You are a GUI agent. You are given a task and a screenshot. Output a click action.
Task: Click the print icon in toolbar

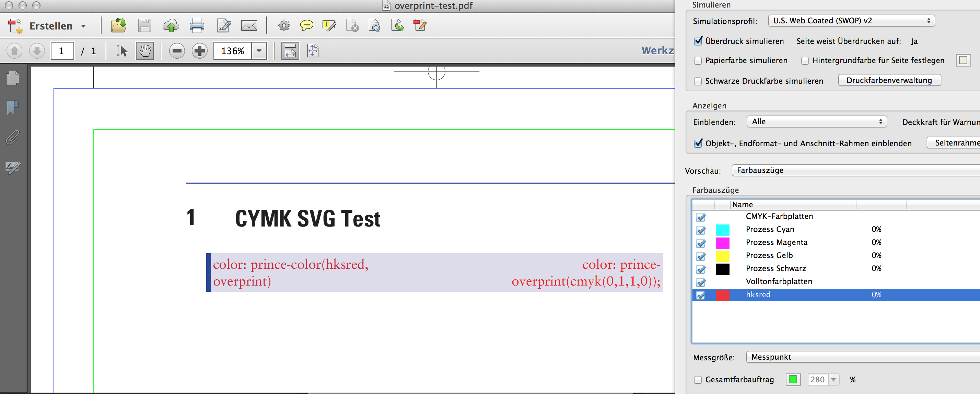point(197,26)
